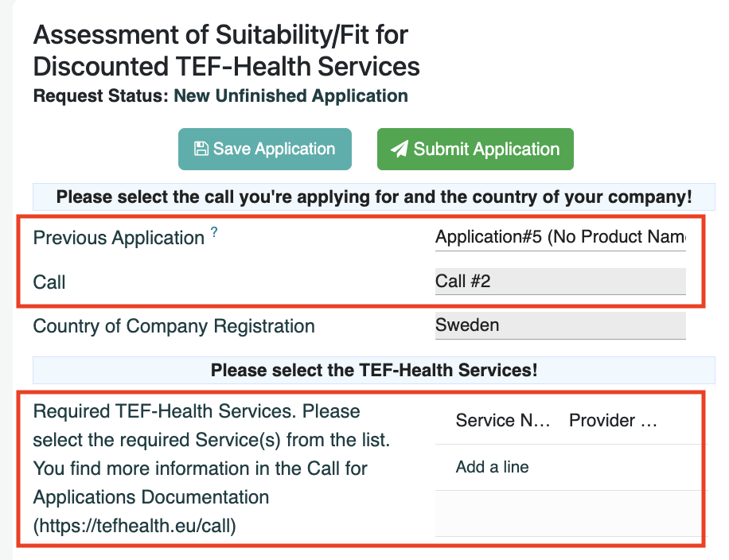Click the Save Application button

coord(264,150)
